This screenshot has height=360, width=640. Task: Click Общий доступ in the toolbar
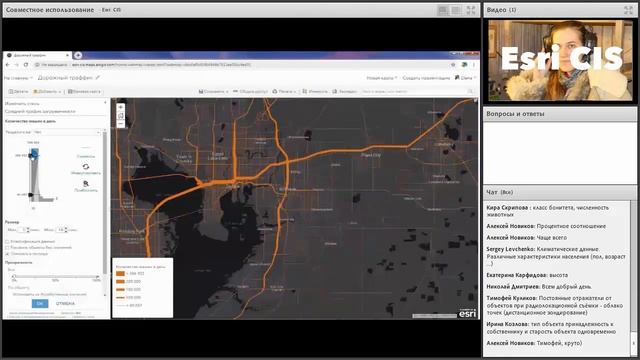[250, 91]
